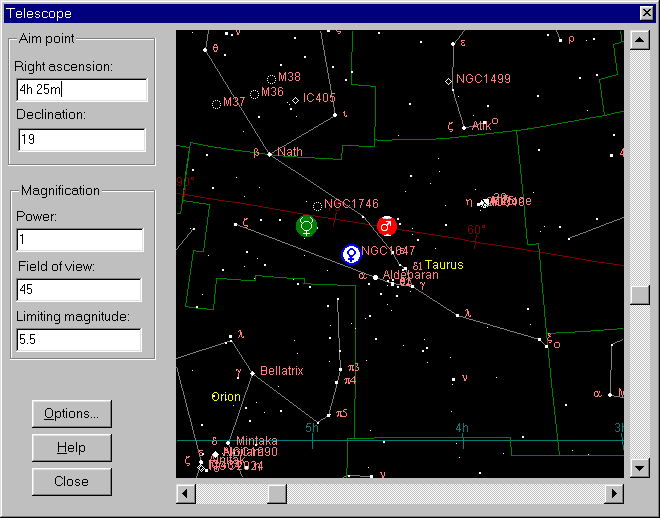Click the Nath star dot

point(269,154)
